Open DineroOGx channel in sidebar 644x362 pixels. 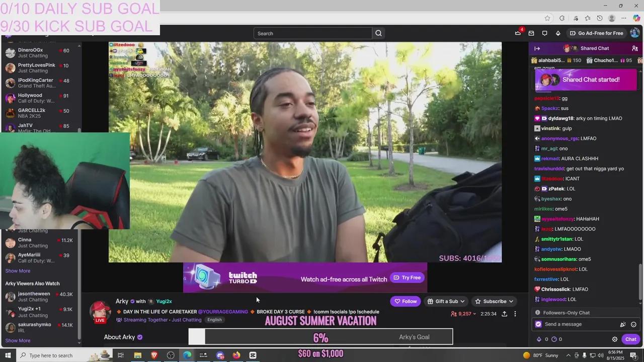40,53
